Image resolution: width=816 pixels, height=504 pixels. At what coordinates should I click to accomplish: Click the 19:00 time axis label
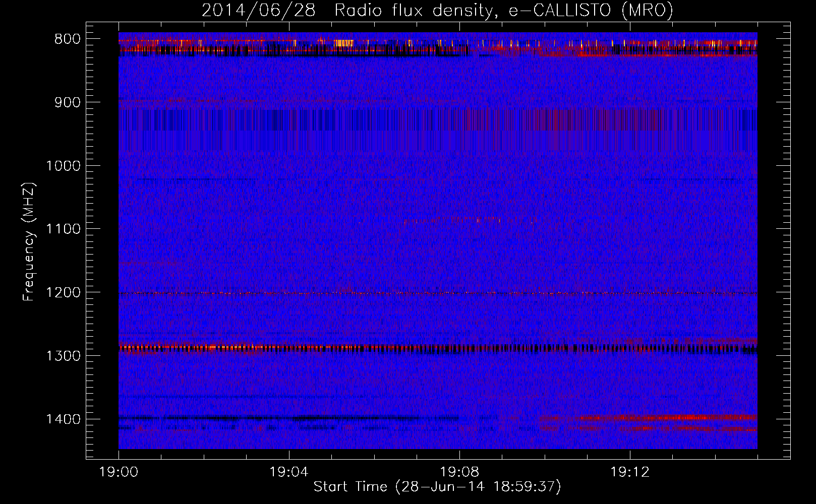click(119, 472)
